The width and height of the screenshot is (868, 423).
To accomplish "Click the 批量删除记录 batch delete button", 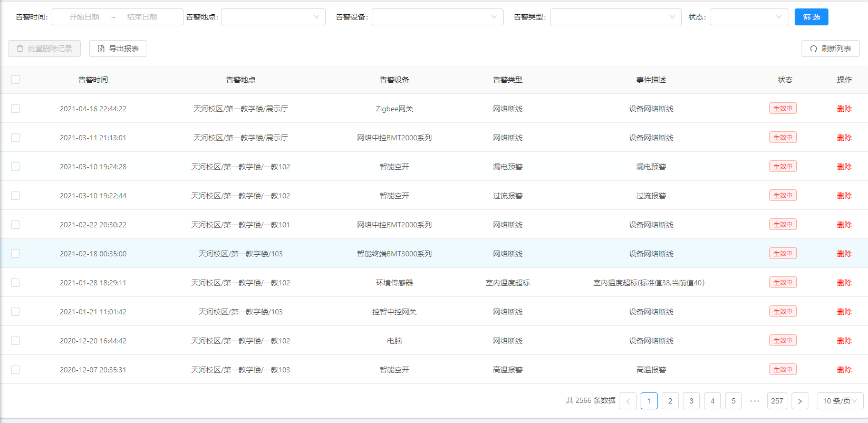I will (44, 49).
